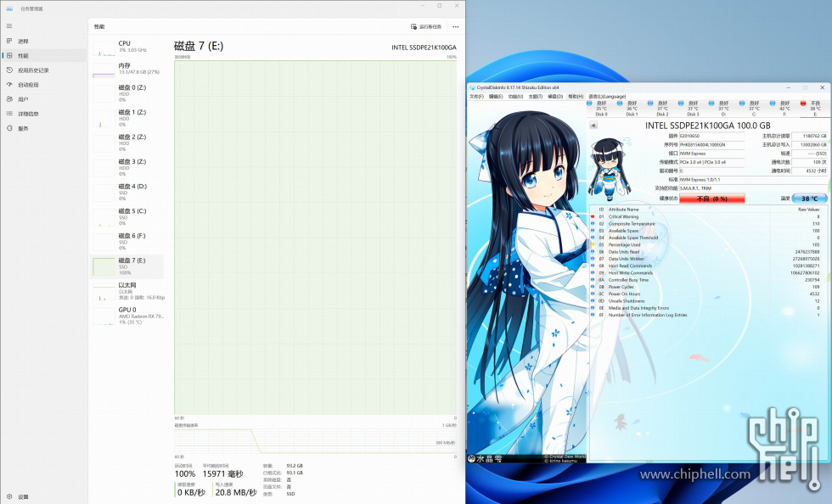
Task: Select 磁盘 0 (Z:) HDD entry
Action: [x=127, y=93]
